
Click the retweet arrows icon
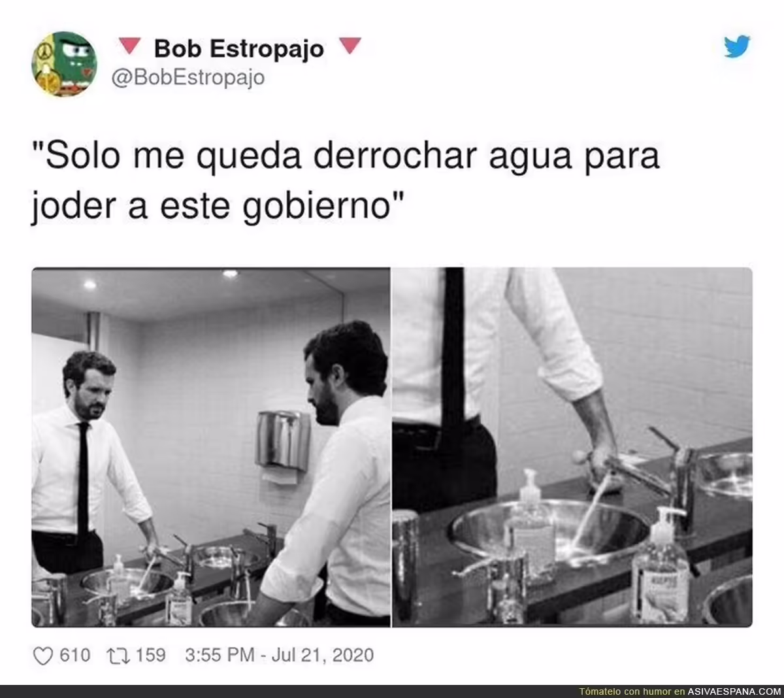pos(118,655)
